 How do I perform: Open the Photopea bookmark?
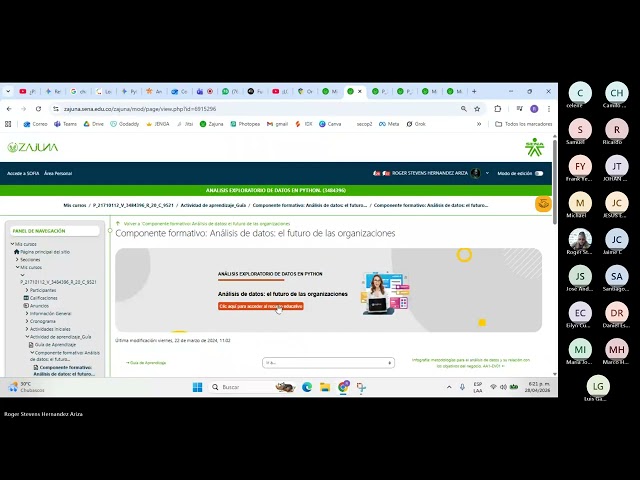[x=245, y=124]
